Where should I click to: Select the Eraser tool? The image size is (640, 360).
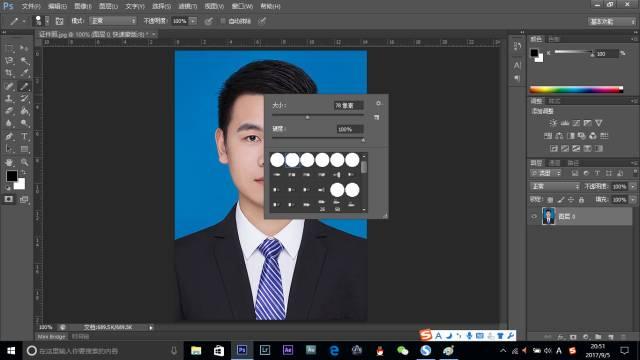pyautogui.click(x=9, y=111)
